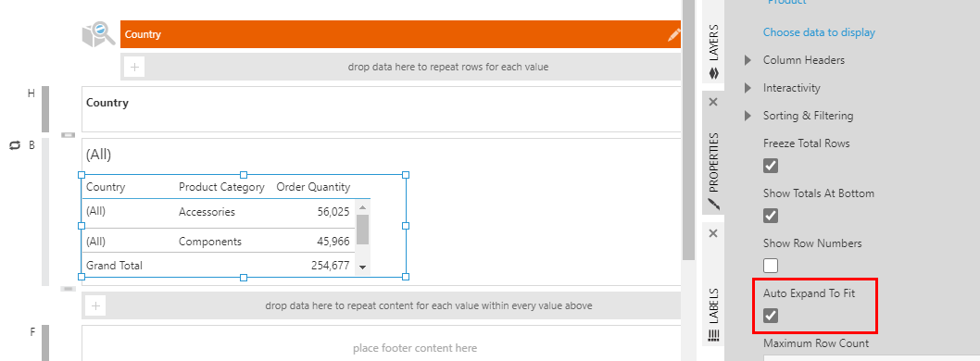Click the pencil edit icon on Country bar
980x361 pixels.
pyautogui.click(x=673, y=34)
